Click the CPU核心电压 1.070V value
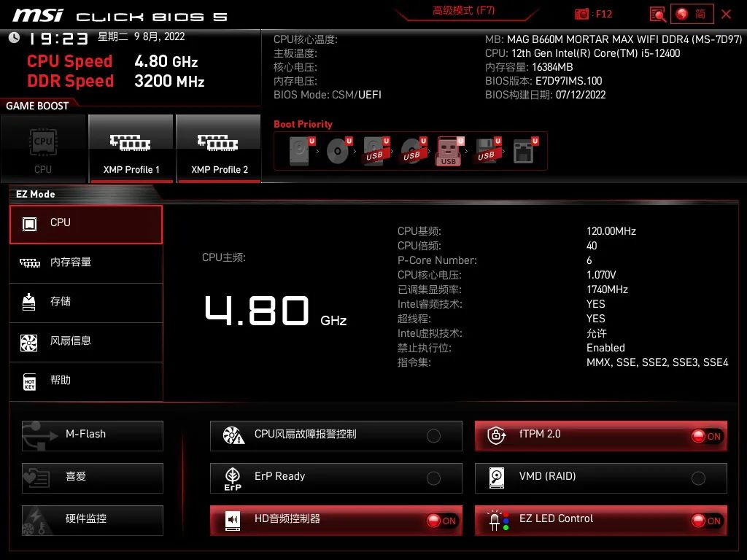This screenshot has width=747, height=560. point(601,275)
